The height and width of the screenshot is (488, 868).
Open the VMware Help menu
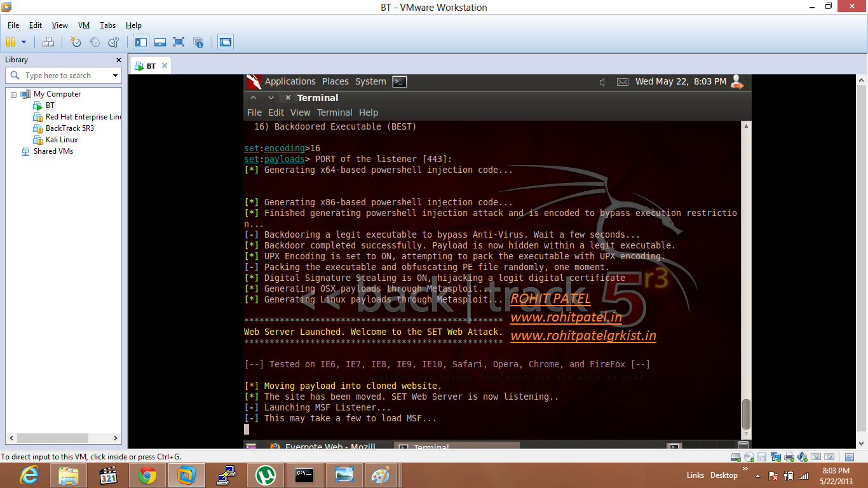[133, 25]
